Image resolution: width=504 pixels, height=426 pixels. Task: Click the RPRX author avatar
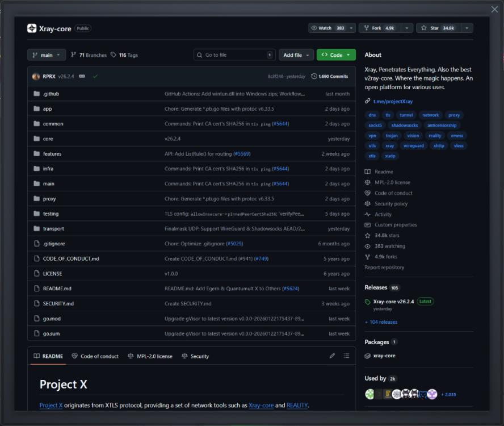36,77
